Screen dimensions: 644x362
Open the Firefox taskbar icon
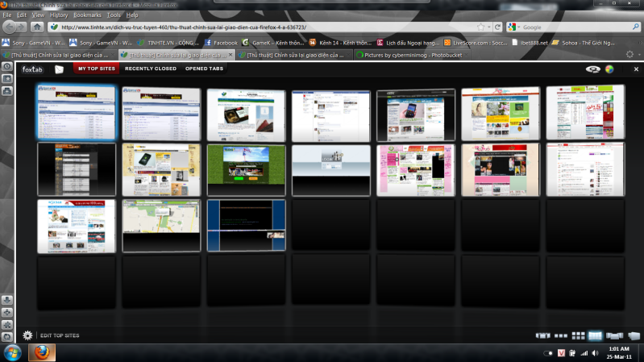(x=41, y=353)
